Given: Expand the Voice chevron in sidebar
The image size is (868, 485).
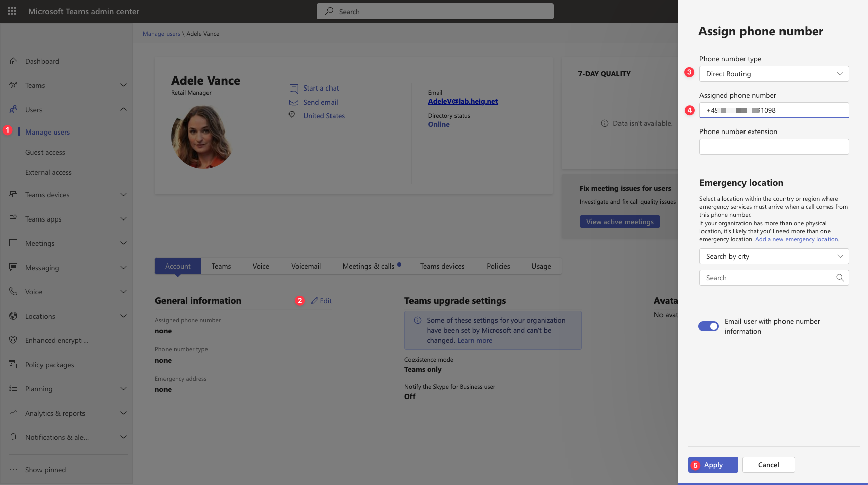Looking at the screenshot, I should [123, 291].
